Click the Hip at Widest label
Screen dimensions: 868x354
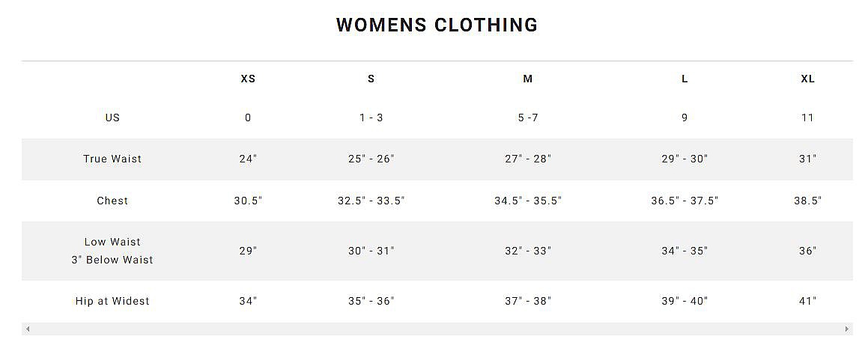click(112, 301)
